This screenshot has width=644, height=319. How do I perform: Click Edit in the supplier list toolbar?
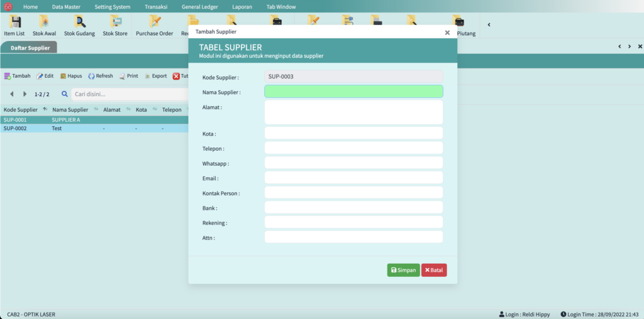point(45,76)
